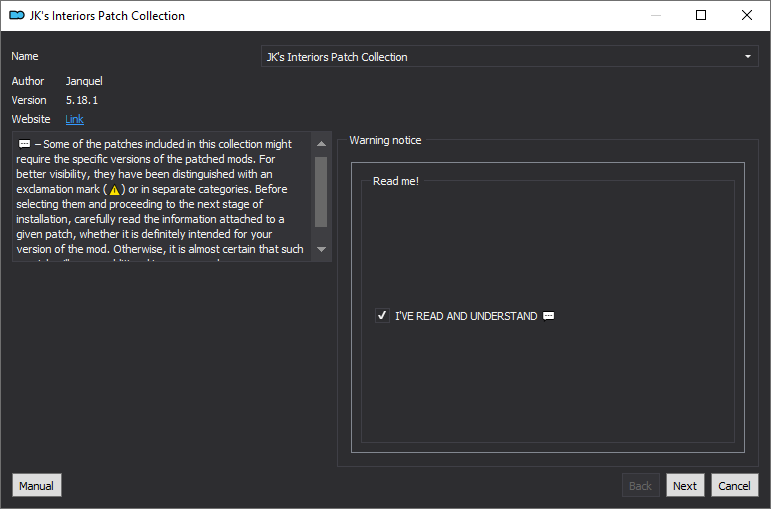Image resolution: width=771 pixels, height=509 pixels.
Task: Click speech bubble icon beside I'VE READ AND UNDERSTAND
Action: pos(548,316)
